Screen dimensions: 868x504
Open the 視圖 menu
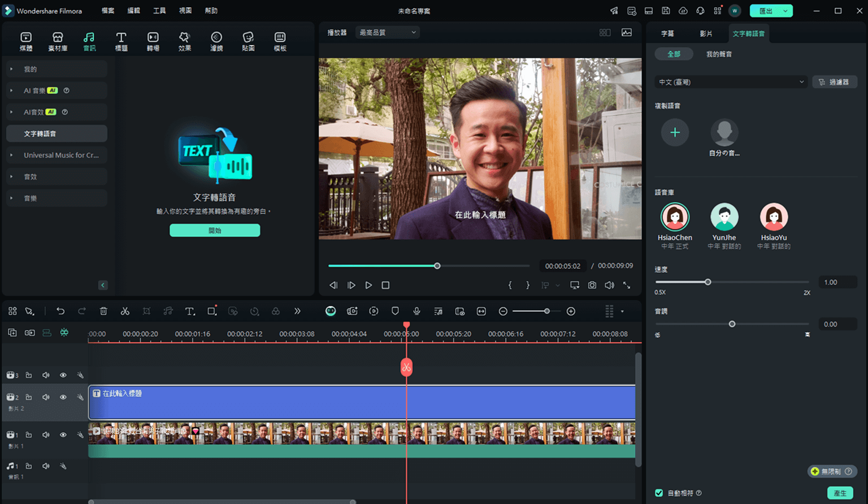coord(185,11)
